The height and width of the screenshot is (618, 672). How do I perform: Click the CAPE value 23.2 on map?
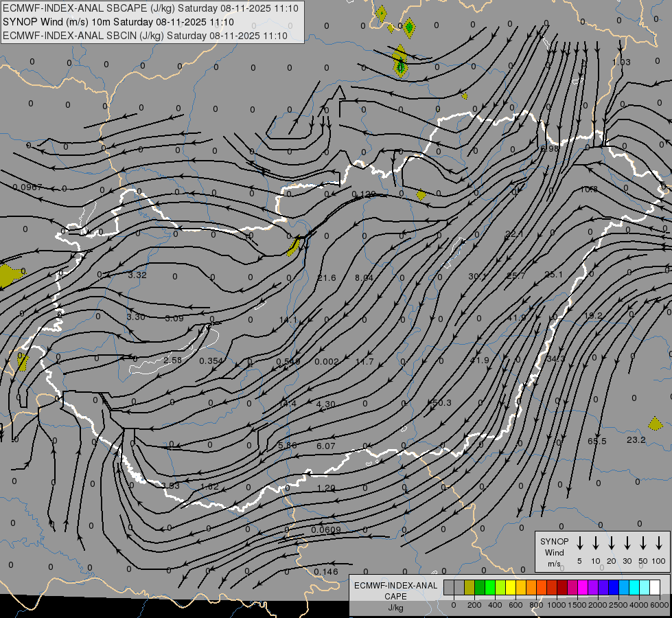pyautogui.click(x=636, y=440)
